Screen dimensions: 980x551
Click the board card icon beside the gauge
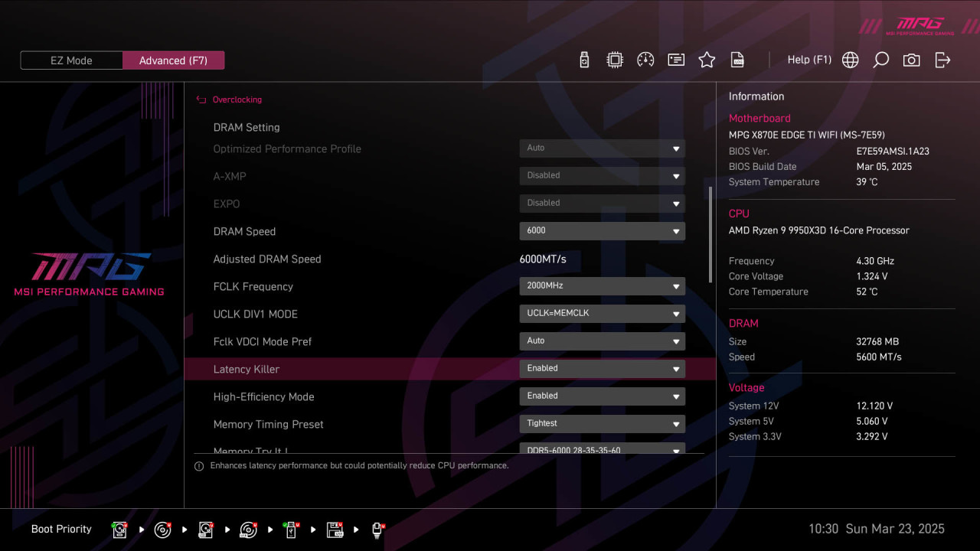[676, 60]
